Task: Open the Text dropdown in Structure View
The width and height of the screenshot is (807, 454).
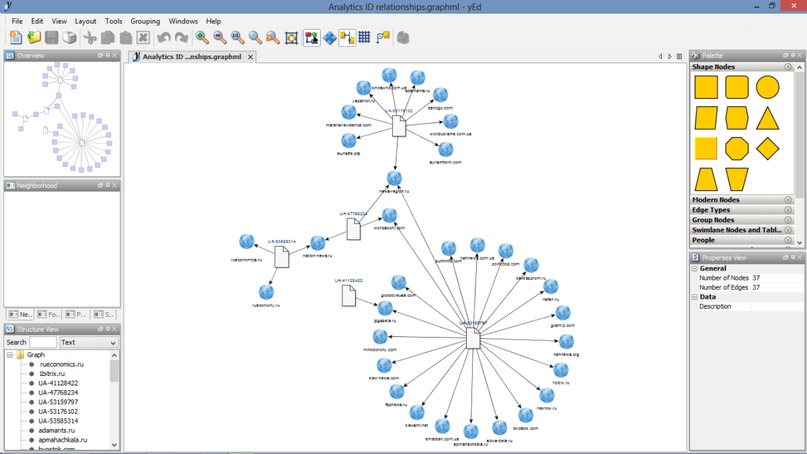Action: pos(88,342)
